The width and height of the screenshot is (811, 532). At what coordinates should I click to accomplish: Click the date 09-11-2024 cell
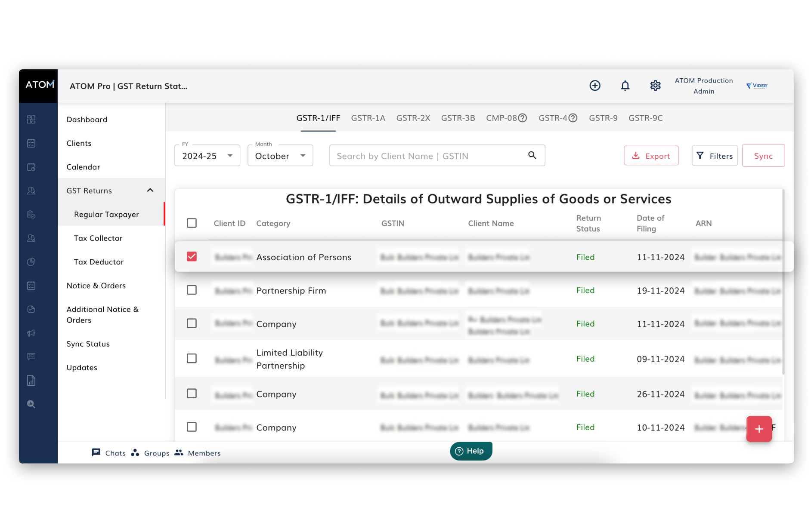[660, 359]
